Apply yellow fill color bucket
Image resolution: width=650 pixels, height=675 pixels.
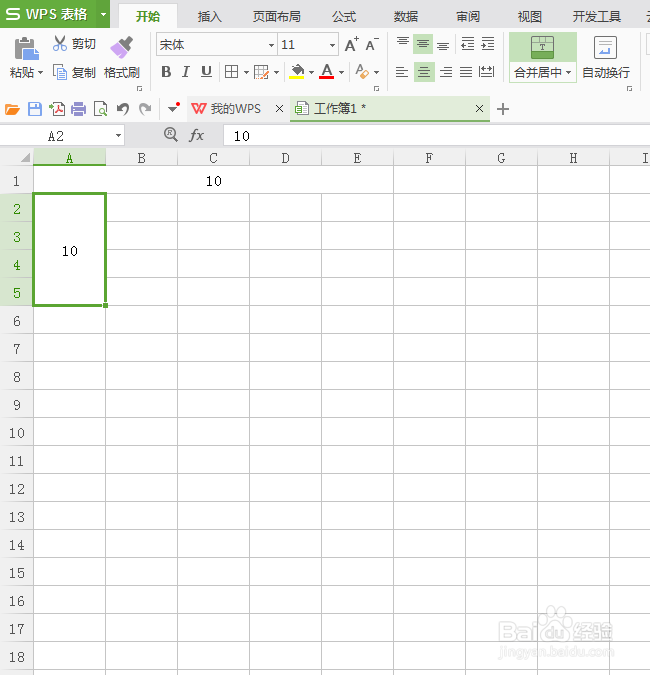coord(297,72)
